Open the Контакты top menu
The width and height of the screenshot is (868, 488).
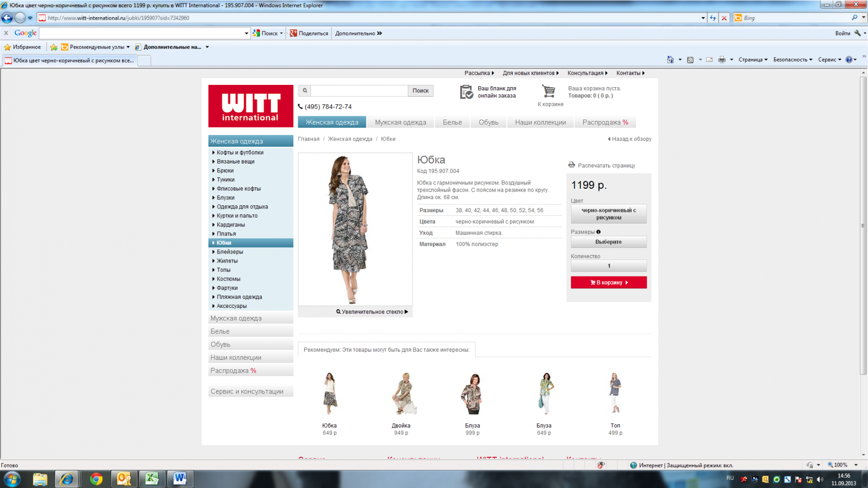point(630,73)
